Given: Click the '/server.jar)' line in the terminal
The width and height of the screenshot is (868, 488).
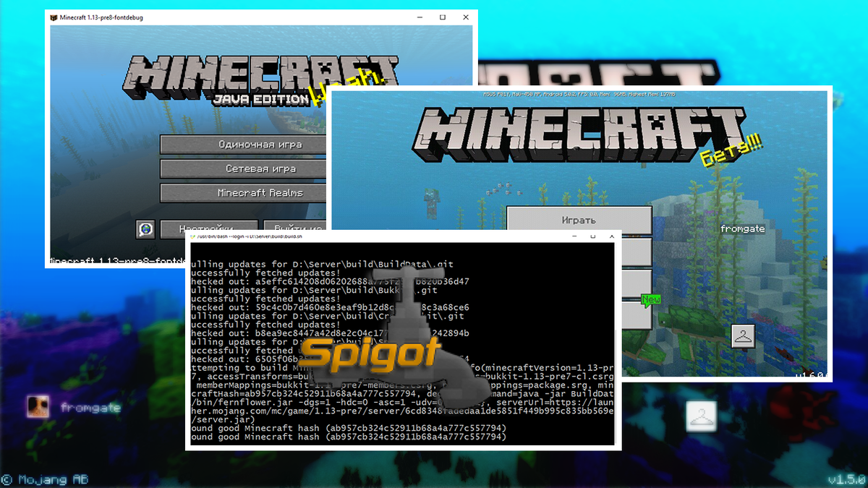Looking at the screenshot, I should pos(221,419).
